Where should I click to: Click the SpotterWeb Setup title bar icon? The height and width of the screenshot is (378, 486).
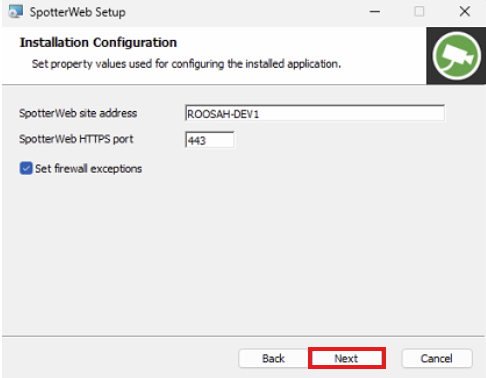[15, 12]
